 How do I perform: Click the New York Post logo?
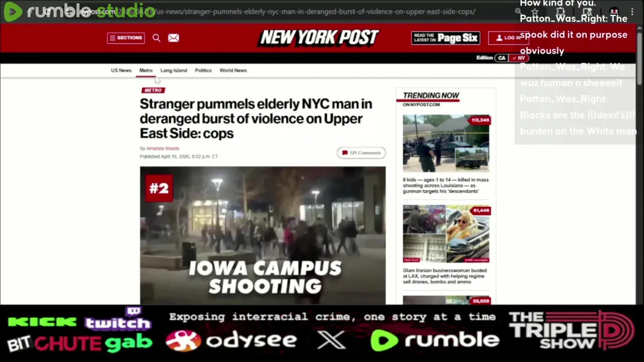pyautogui.click(x=319, y=38)
